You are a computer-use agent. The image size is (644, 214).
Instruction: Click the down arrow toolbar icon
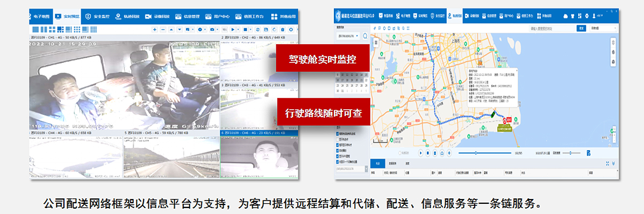pos(180,30)
